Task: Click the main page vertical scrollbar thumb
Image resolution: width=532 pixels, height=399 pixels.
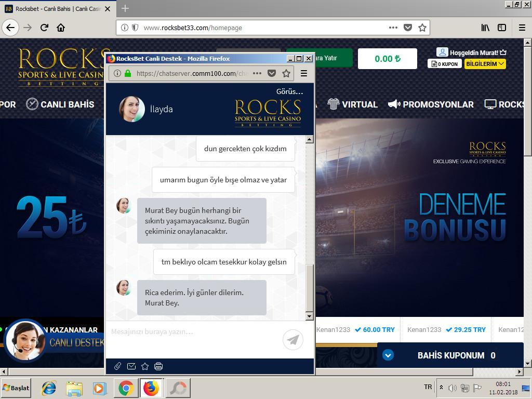Action: (x=527, y=102)
